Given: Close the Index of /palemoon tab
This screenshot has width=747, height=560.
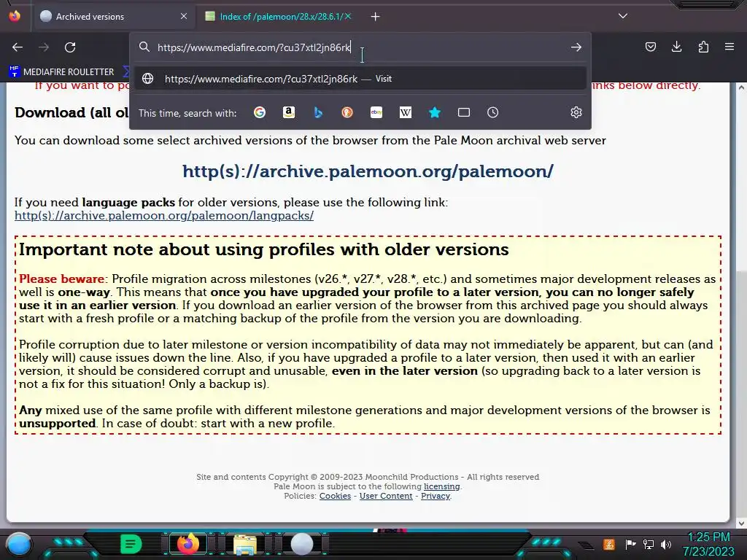Looking at the screenshot, I should pyautogui.click(x=348, y=16).
